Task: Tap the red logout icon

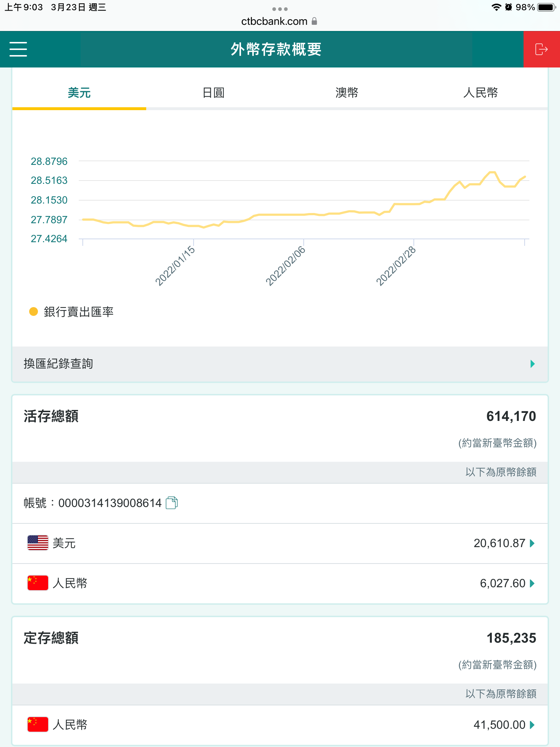Action: point(541,49)
